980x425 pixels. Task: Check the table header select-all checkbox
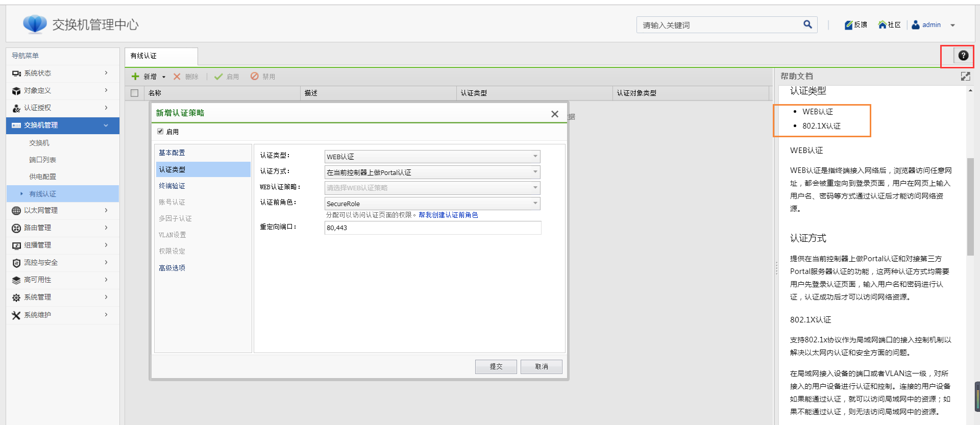(x=135, y=93)
